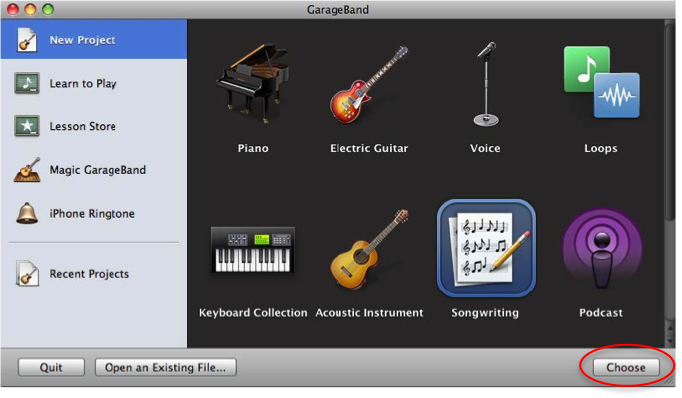This screenshot has width=682, height=398.
Task: Click the Acoustic Instrument label
Action: [x=369, y=313]
